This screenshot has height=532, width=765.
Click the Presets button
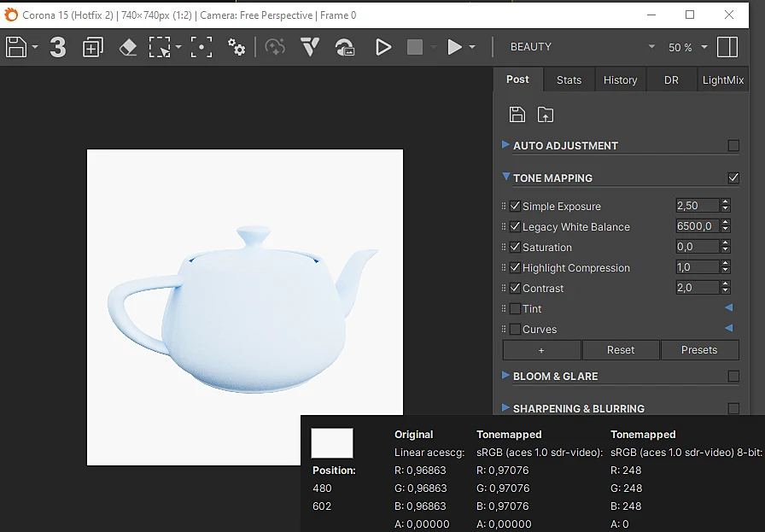click(x=699, y=350)
